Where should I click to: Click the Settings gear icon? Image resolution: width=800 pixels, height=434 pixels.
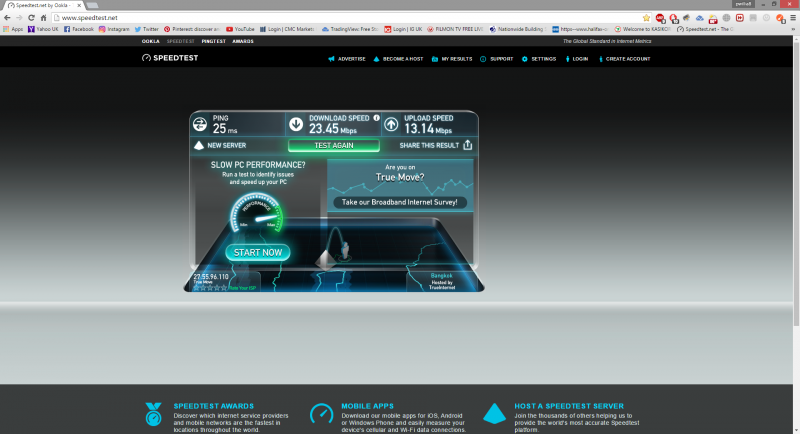pyautogui.click(x=524, y=59)
